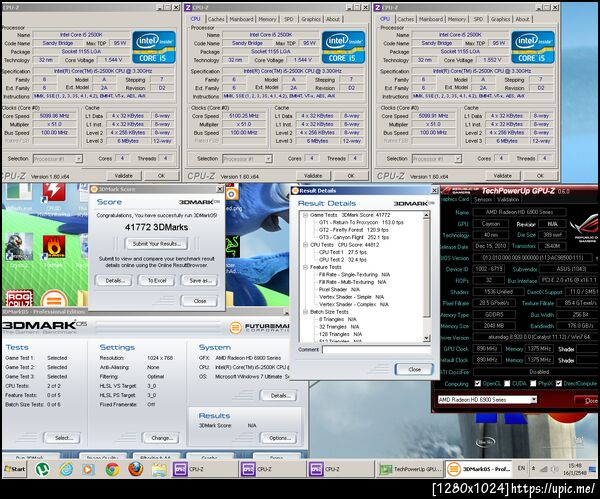The width and height of the screenshot is (600, 499).
Task: Click scroll-down arrow in Result Details list
Action: 427,338
